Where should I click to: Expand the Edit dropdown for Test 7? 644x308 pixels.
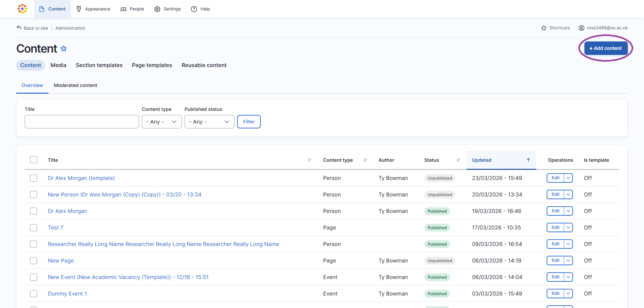[568, 227]
